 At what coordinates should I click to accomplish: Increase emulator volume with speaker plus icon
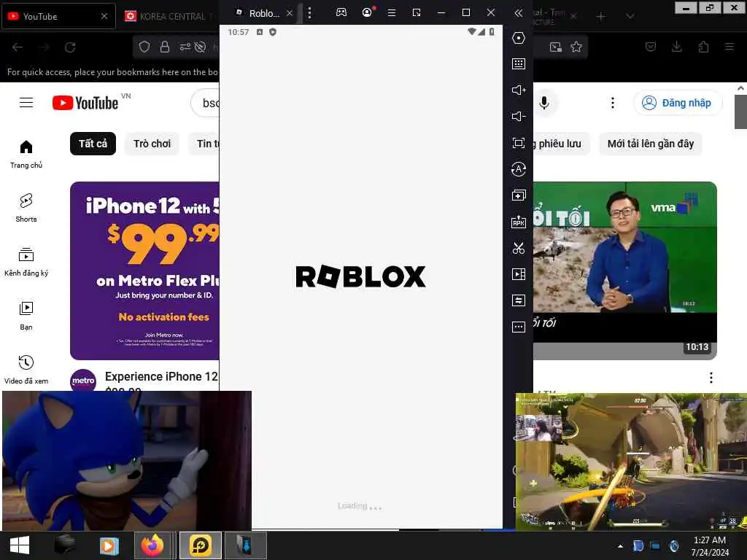pyautogui.click(x=519, y=90)
